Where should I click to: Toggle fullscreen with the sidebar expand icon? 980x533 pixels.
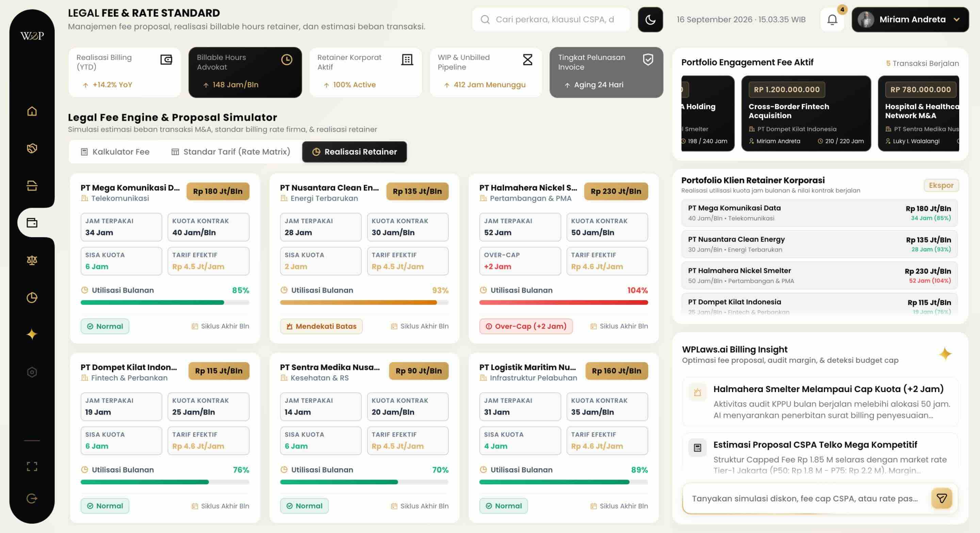tap(32, 466)
